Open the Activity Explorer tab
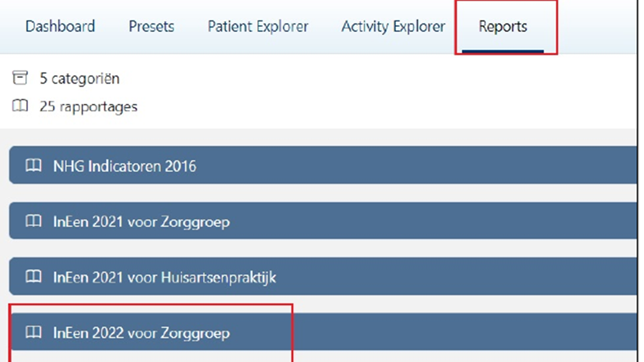The height and width of the screenshot is (362, 644). pos(393,26)
